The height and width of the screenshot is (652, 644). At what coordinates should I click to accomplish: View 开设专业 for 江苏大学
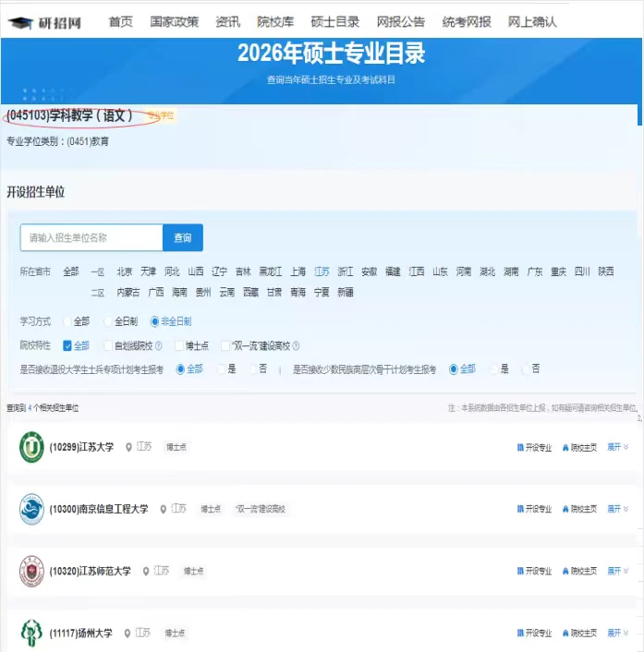tap(534, 447)
